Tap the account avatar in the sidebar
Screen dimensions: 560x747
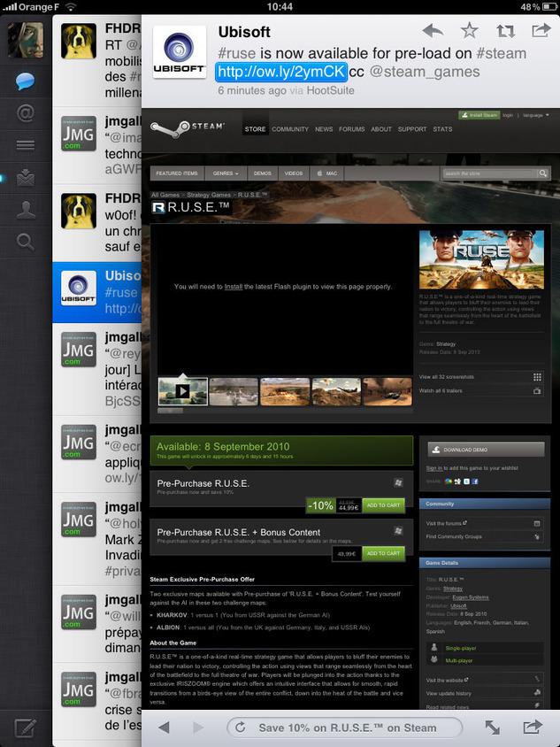(26, 40)
